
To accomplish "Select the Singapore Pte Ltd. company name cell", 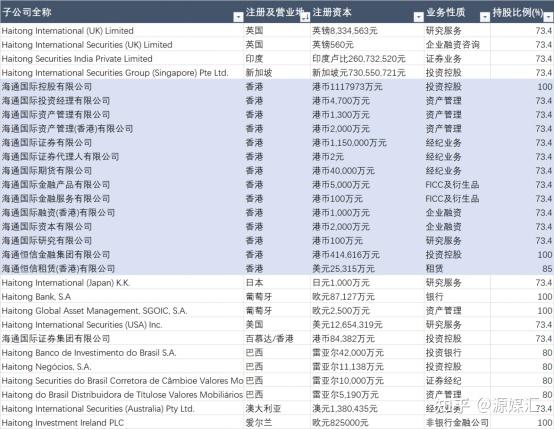I will pos(122,73).
